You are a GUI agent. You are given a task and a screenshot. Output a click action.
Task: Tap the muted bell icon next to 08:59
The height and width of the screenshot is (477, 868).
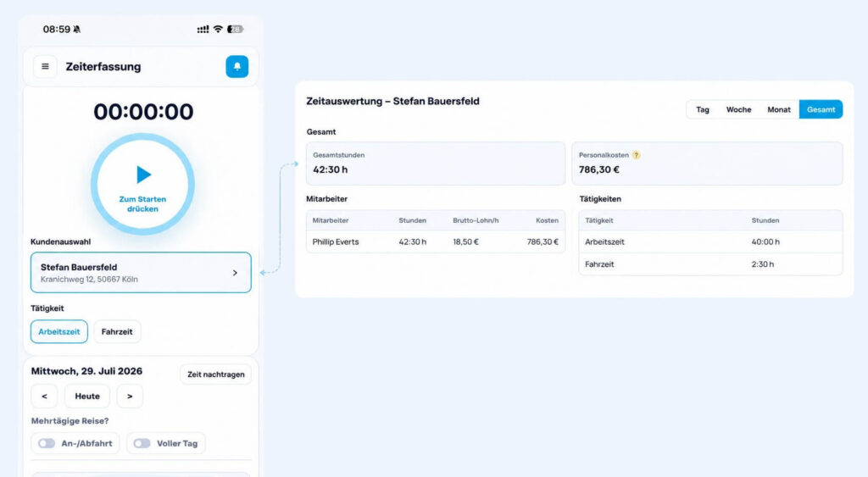point(77,30)
